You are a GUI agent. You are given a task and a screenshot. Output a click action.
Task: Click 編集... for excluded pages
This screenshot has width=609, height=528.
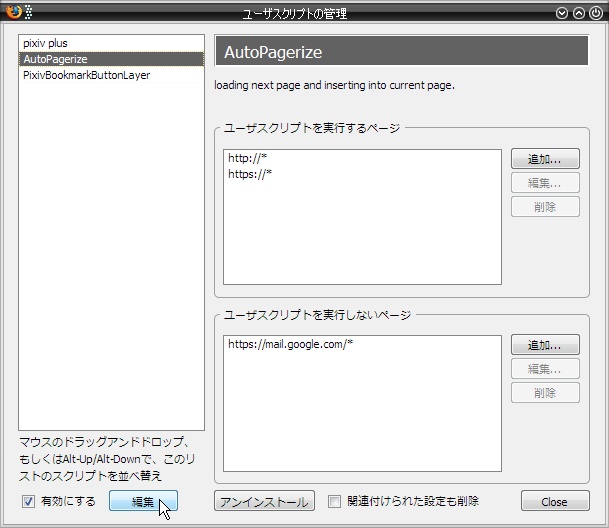pos(545,369)
